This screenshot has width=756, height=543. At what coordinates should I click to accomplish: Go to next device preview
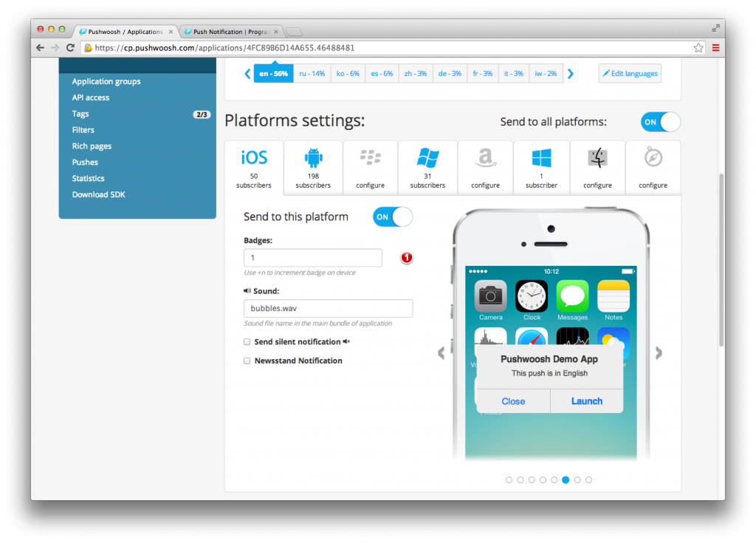point(659,353)
